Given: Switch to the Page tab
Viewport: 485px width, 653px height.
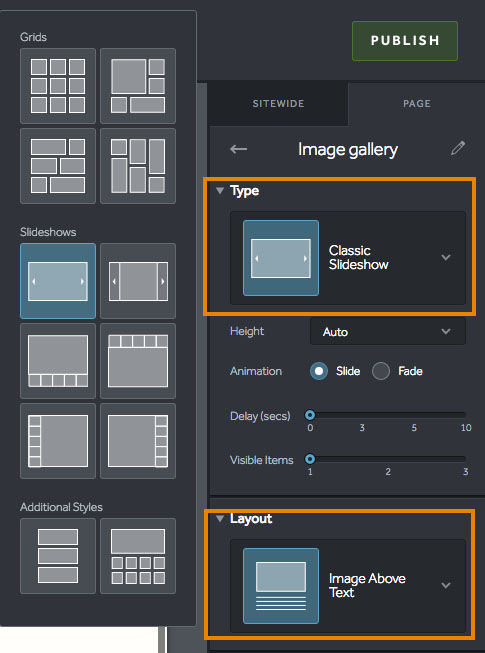Looking at the screenshot, I should pyautogui.click(x=416, y=104).
